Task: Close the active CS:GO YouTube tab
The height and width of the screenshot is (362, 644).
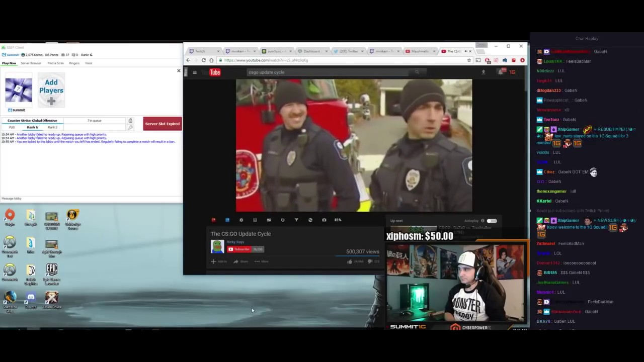Action: 470,51
